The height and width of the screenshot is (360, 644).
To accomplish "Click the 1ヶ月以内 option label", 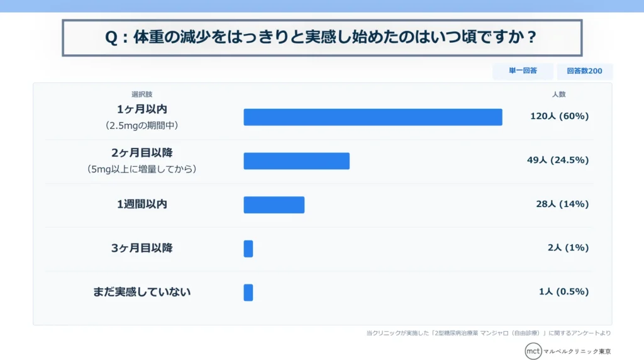I will point(142,110).
